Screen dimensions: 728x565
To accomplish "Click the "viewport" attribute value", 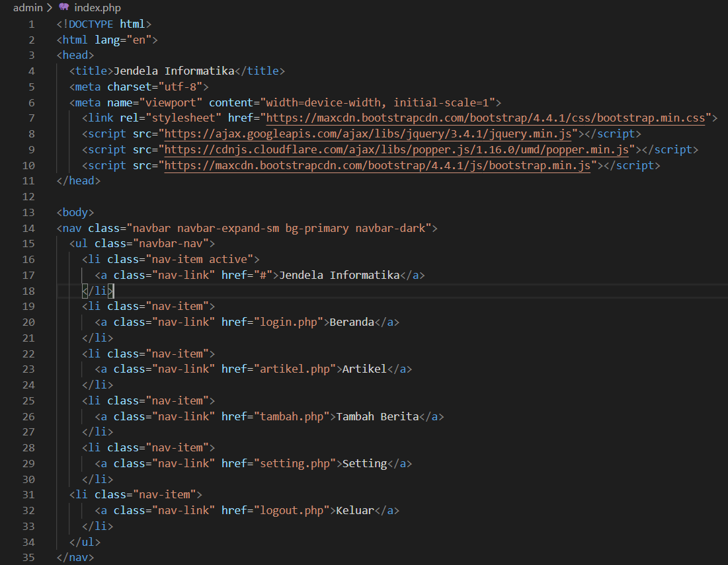I will (x=171, y=102).
